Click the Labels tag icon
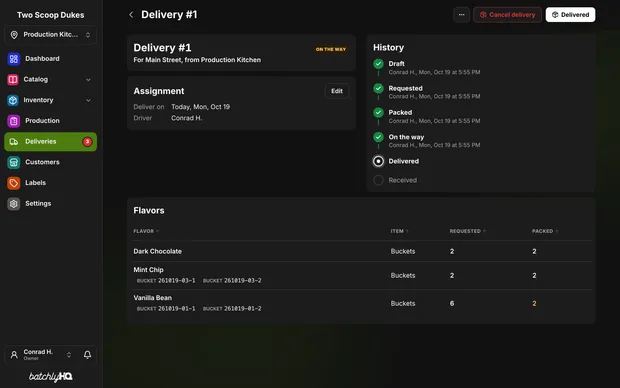 pyautogui.click(x=13, y=183)
